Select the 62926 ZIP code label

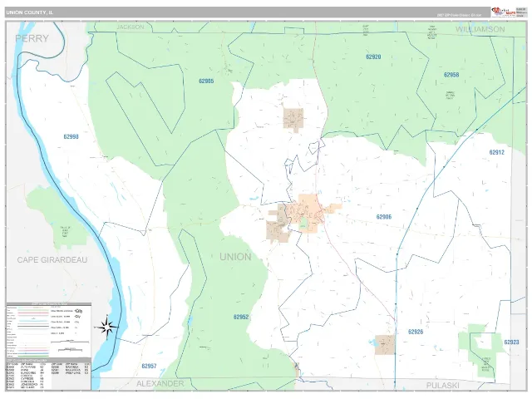(416, 332)
